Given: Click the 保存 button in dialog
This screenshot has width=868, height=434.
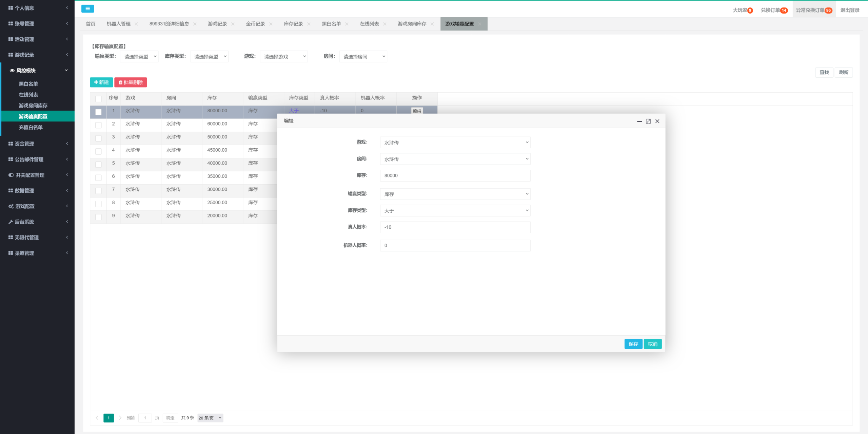Looking at the screenshot, I should [633, 344].
